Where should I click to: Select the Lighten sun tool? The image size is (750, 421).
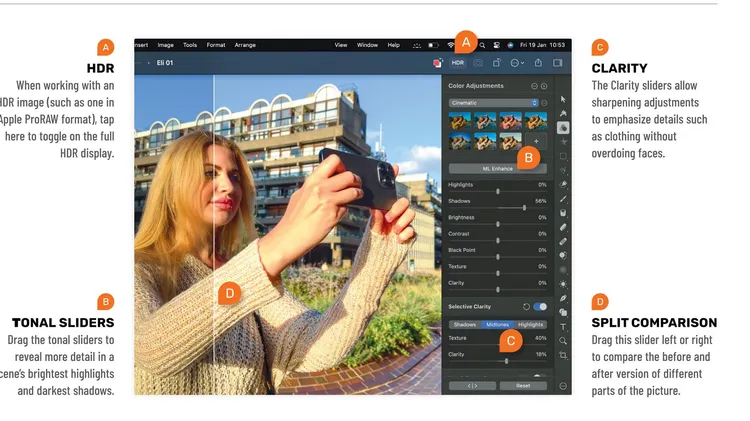(563, 284)
